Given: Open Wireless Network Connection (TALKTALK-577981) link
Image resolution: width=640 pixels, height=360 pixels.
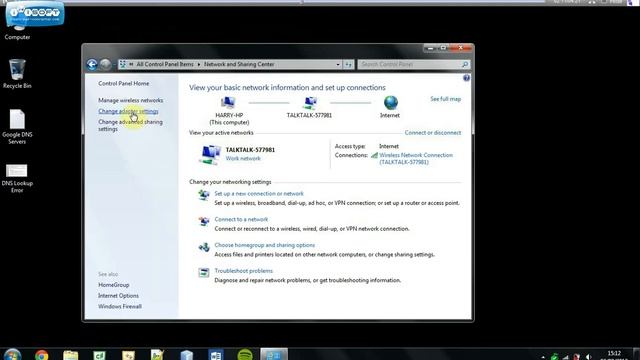Looking at the screenshot, I should (416, 158).
